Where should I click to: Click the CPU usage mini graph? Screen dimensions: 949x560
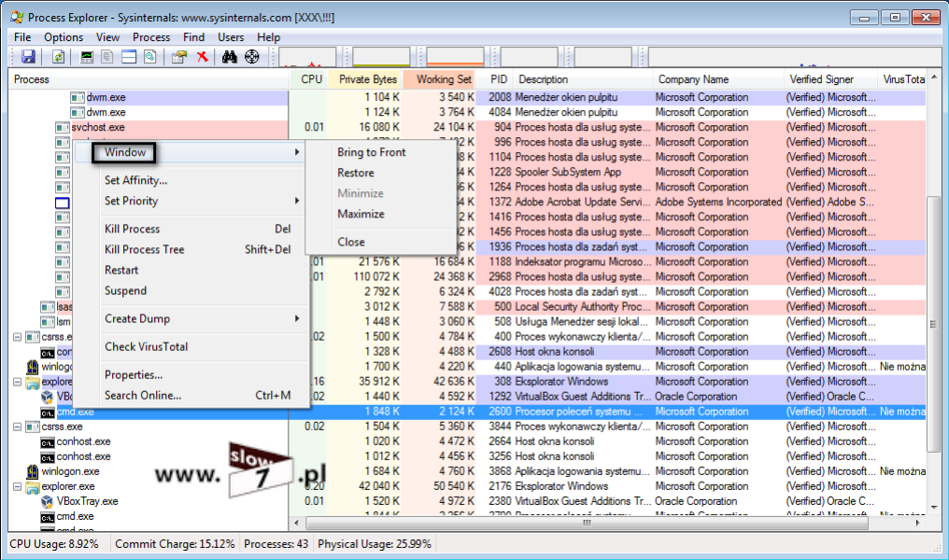pos(307,57)
